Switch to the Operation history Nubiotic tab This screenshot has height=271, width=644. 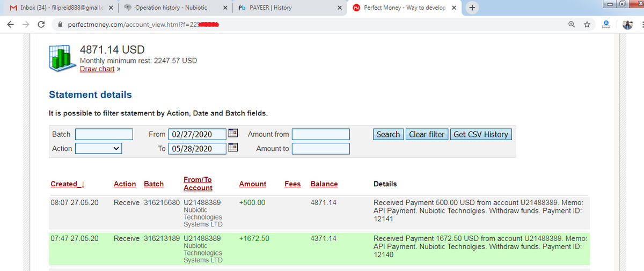pos(173,8)
